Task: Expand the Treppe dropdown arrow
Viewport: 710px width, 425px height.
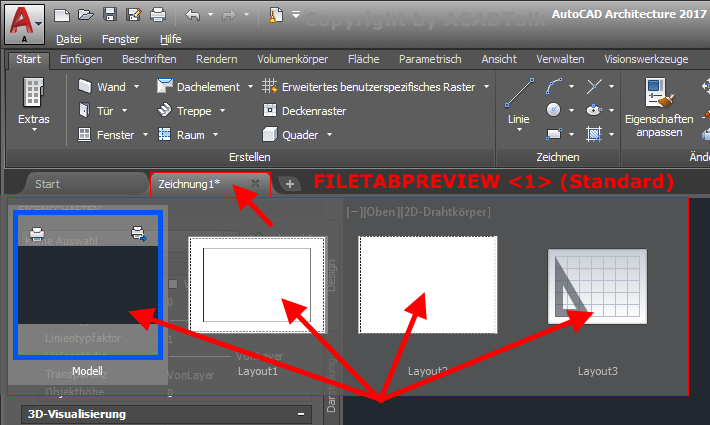Action: (x=222, y=110)
